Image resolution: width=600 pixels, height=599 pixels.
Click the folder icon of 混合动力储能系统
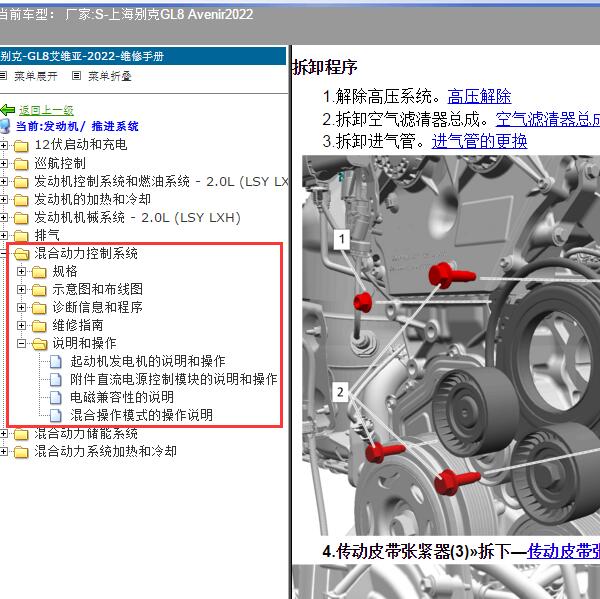click(x=21, y=434)
